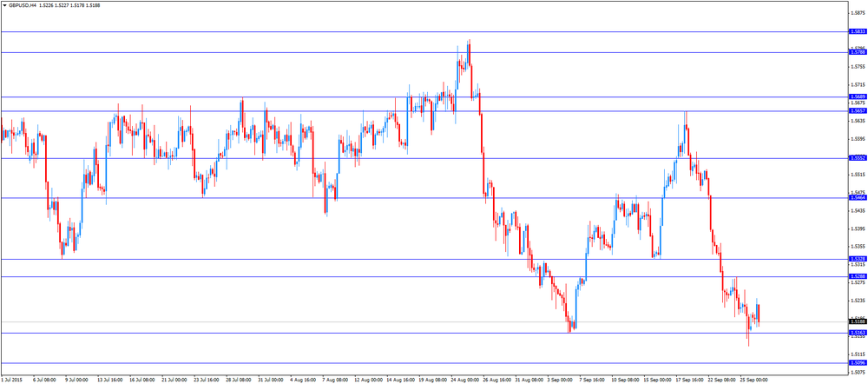This screenshot has height=384, width=868.
Task: Click the 1.5464 level label on price scale
Action: [x=857, y=197]
